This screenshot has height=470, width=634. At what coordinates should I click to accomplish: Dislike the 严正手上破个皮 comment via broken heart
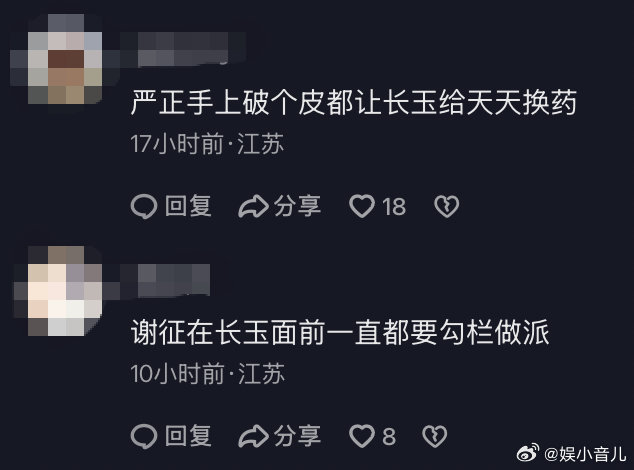[x=446, y=206]
